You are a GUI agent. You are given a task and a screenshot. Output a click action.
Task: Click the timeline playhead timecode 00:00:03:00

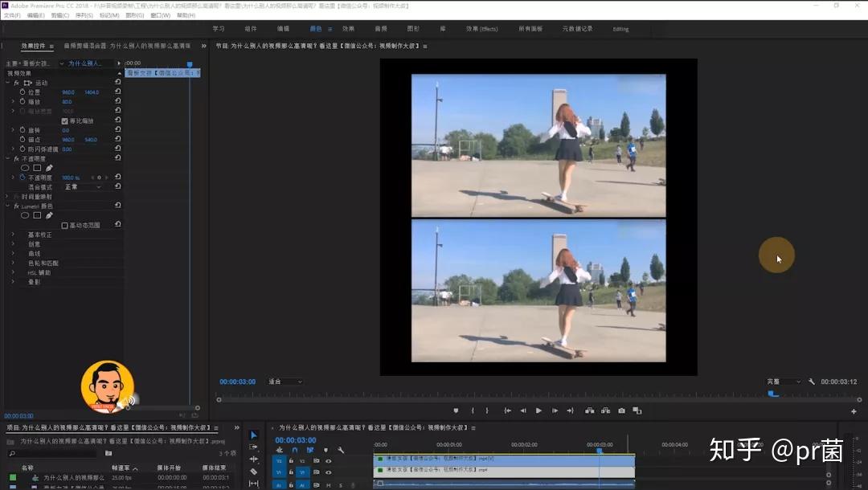pyautogui.click(x=295, y=440)
